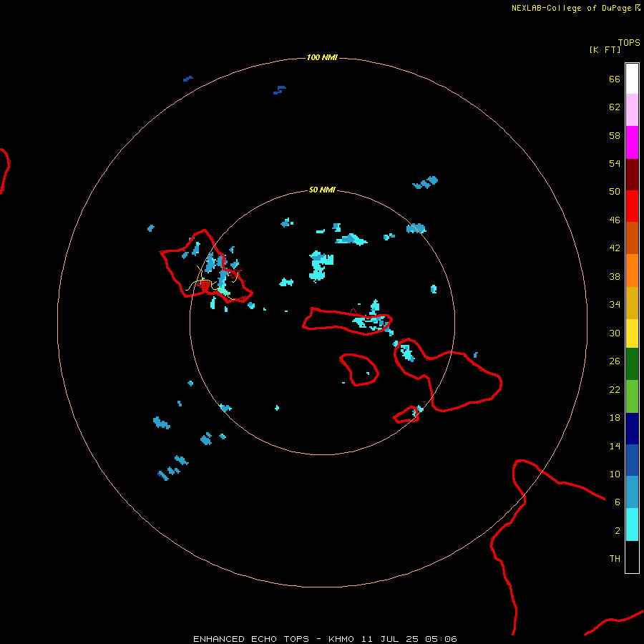Click the 30 legend value

pyautogui.click(x=615, y=333)
